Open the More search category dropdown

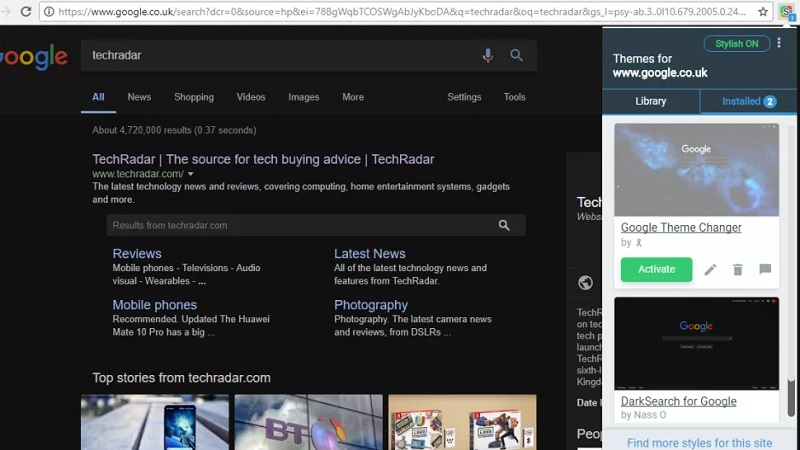pyautogui.click(x=353, y=97)
